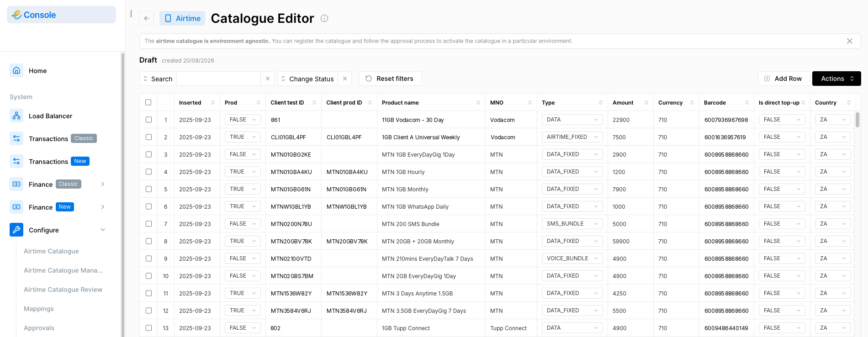Sort by the Country column
This screenshot has height=337, width=868.
coord(849,103)
